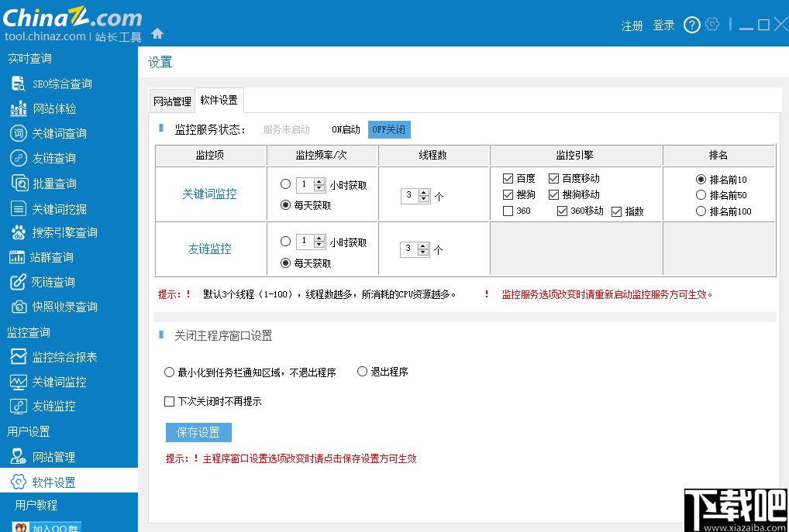
Task: Open the 监控综合报表 panel
Action: (65, 357)
